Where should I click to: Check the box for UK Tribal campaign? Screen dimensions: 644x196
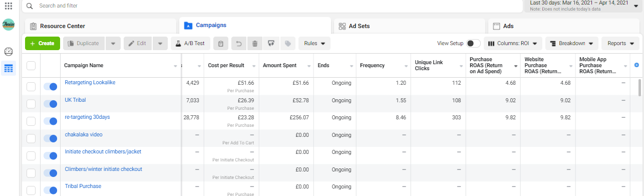pyautogui.click(x=31, y=104)
